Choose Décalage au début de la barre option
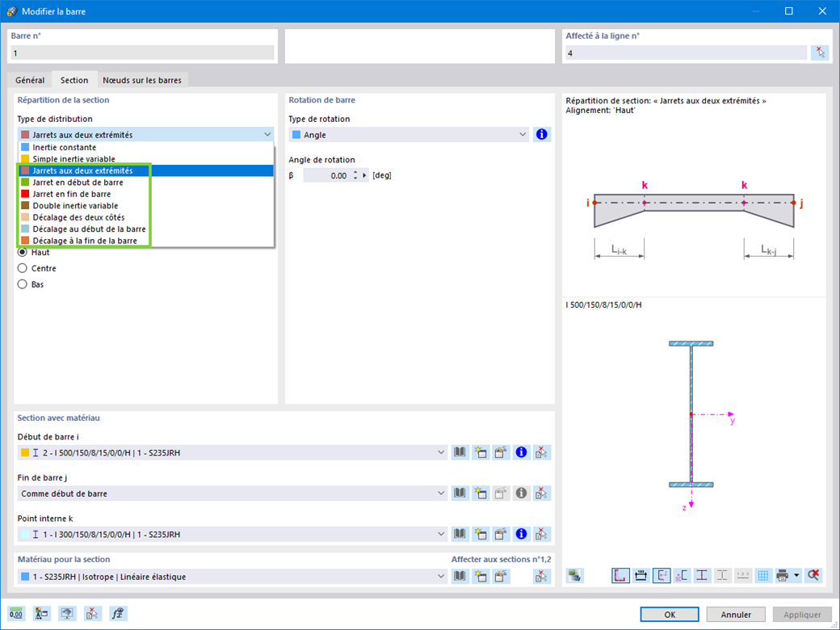The height and width of the screenshot is (630, 840). click(x=145, y=229)
